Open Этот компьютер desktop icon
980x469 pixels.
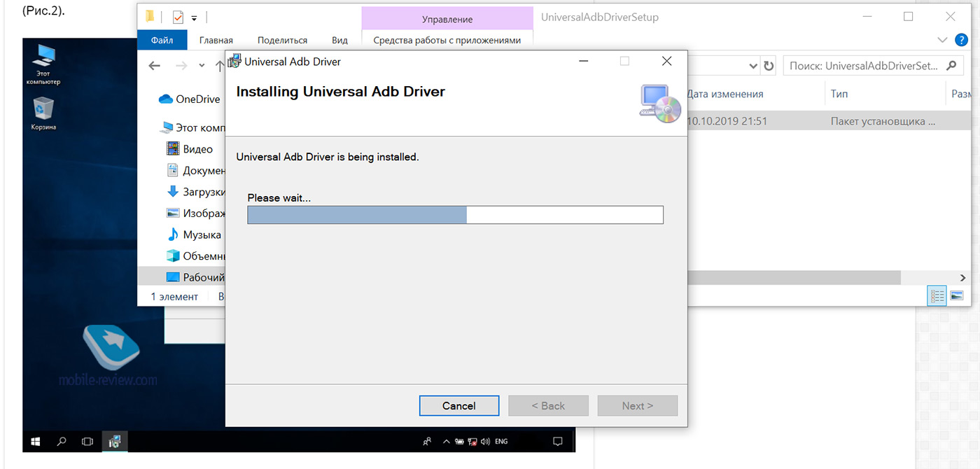(43, 64)
